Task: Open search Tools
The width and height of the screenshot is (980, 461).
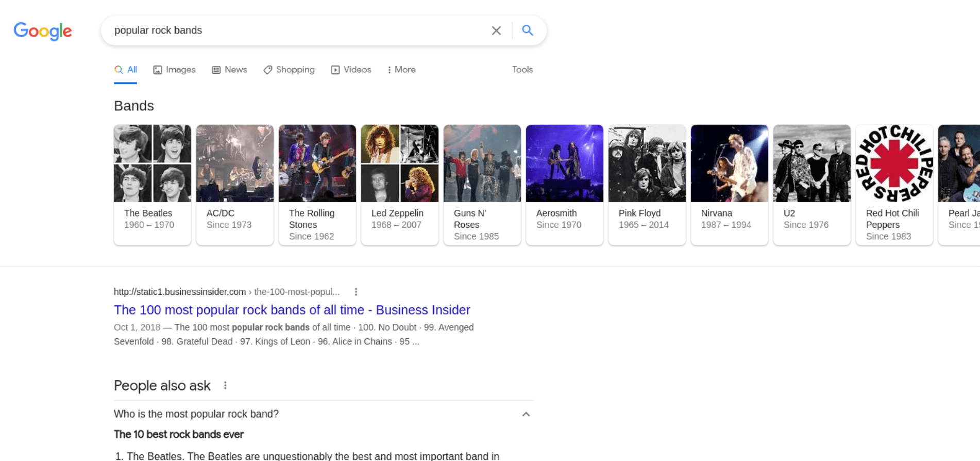Action: click(x=522, y=70)
